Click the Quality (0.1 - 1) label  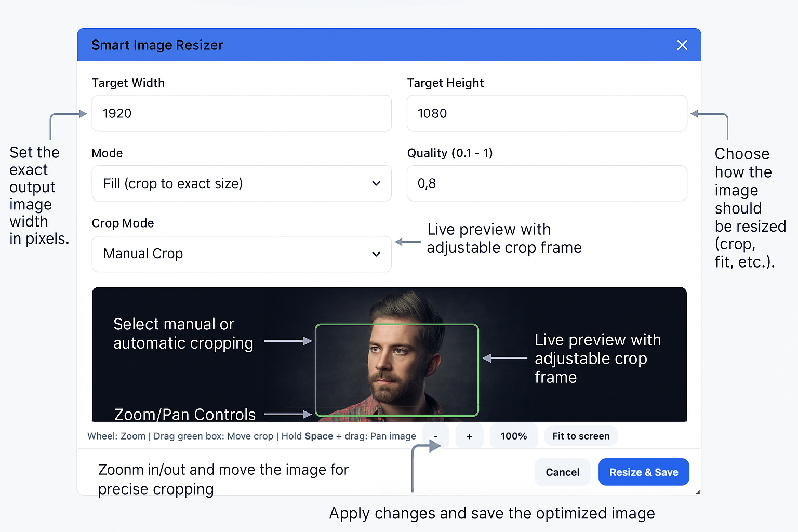click(x=450, y=153)
